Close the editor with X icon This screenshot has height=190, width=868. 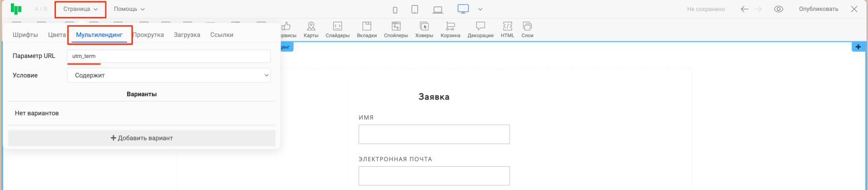pos(855,9)
